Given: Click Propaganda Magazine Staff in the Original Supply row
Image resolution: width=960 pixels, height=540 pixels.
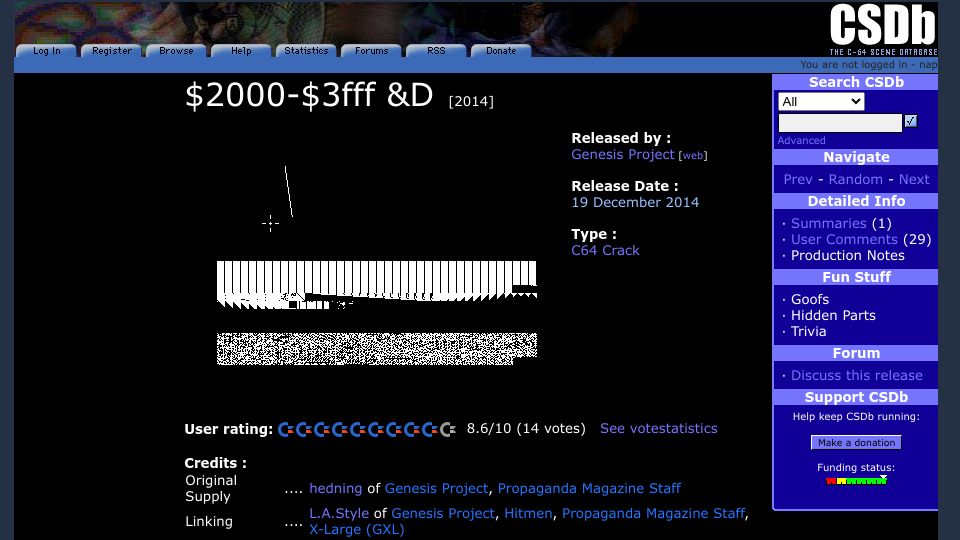Looking at the screenshot, I should pos(589,489).
